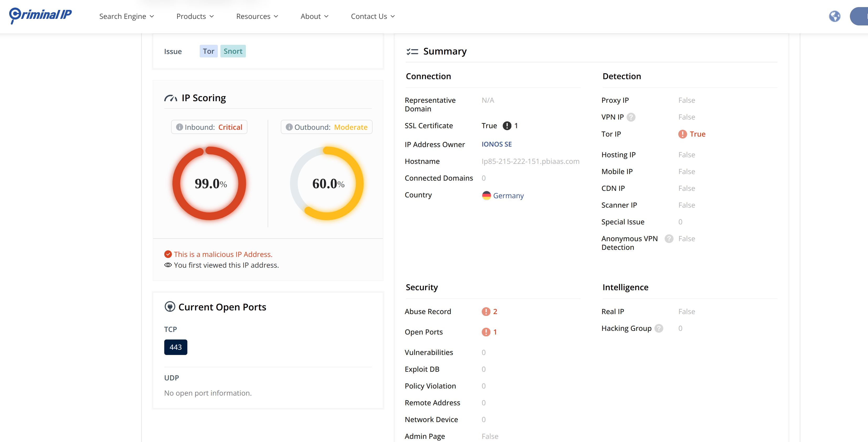Open the Contact Us menu
Viewport: 868px width, 442px height.
(x=373, y=17)
